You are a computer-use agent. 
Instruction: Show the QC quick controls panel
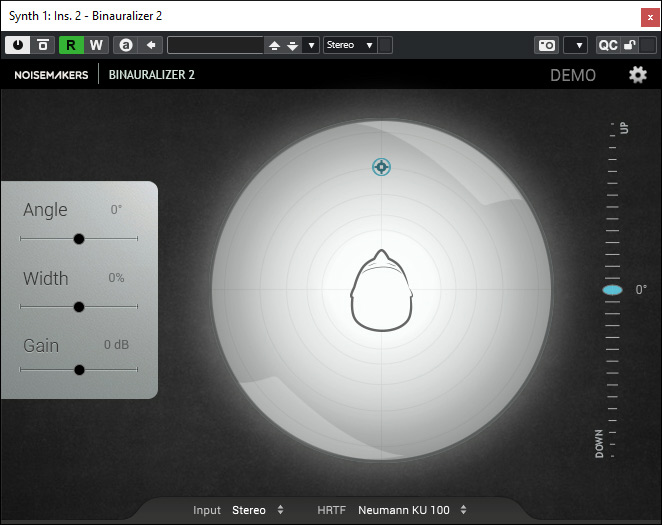(607, 45)
